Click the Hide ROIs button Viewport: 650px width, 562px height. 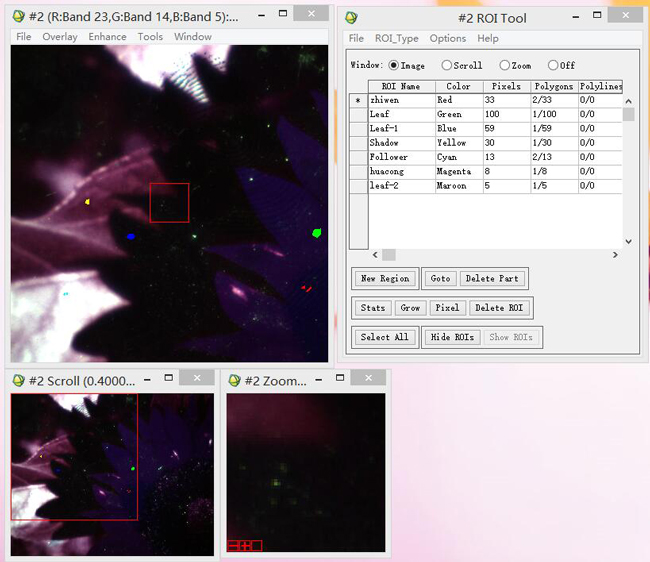pyautogui.click(x=453, y=337)
